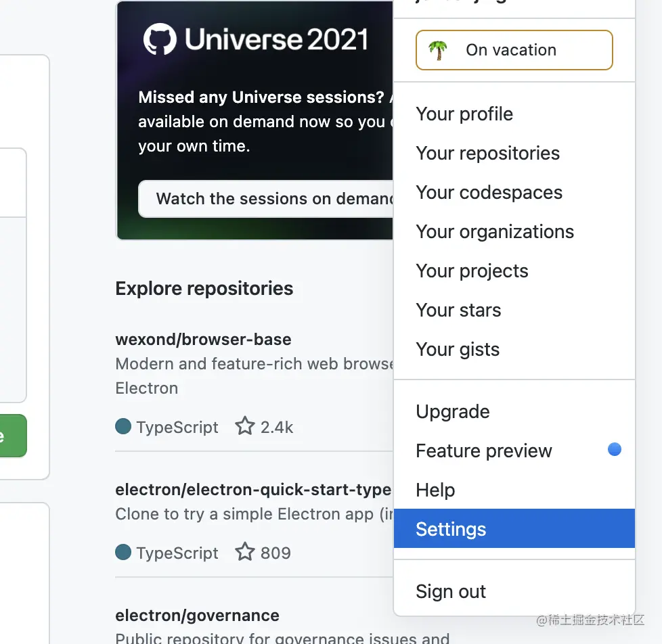
Task: Click TypeScript language dot for electron-quick-start
Action: [123, 553]
